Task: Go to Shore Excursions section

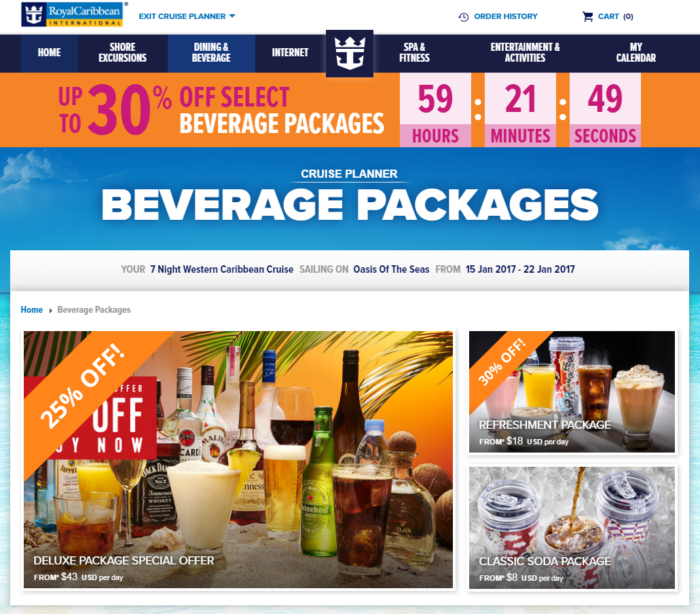Action: (x=122, y=53)
